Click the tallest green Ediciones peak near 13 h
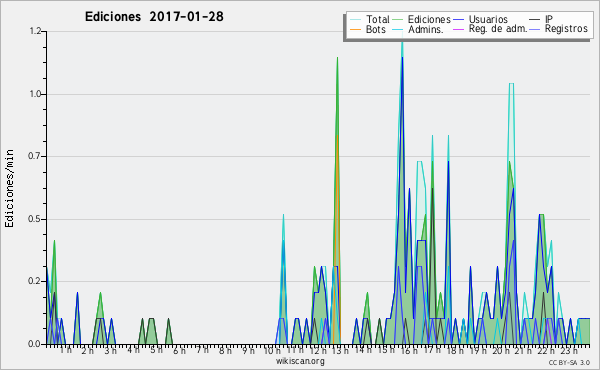Screen dimensions: 600x370 point(337,58)
